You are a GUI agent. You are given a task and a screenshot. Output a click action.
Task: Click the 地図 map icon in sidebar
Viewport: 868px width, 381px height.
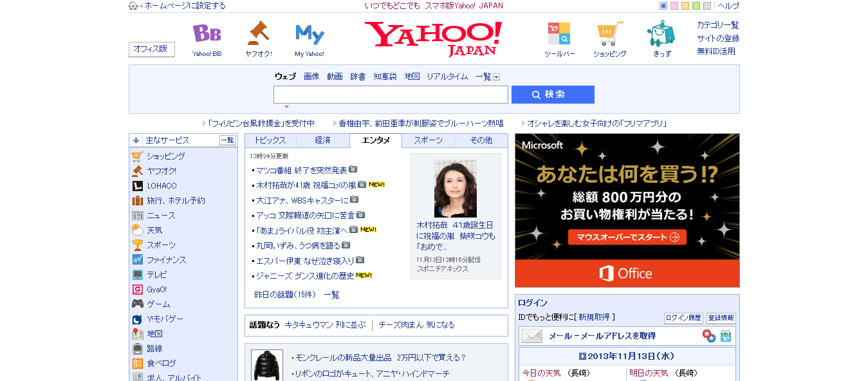click(x=137, y=334)
